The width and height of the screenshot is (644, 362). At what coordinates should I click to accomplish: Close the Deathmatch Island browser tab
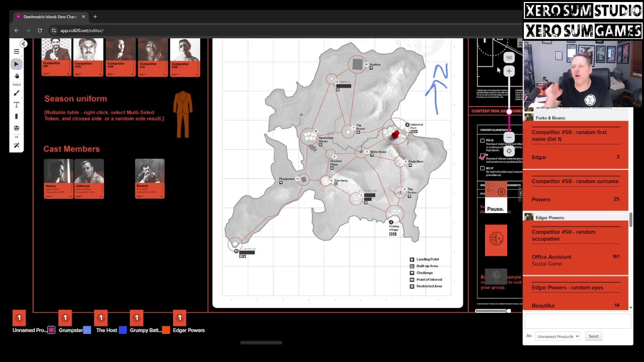pyautogui.click(x=84, y=17)
